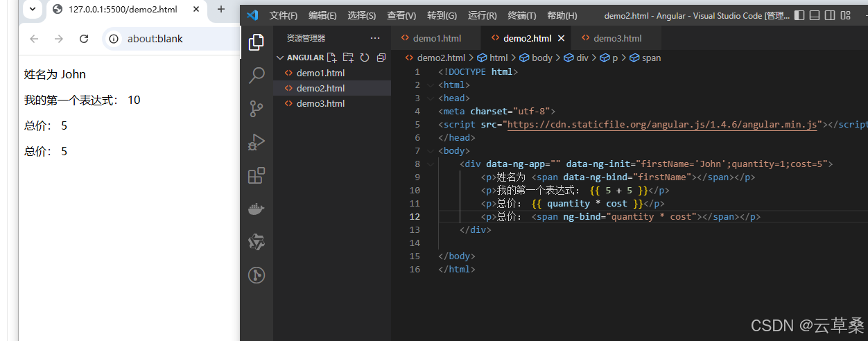The width and height of the screenshot is (868, 341).
Task: Open the Git Graph icon at activity bar bottom
Action: (257, 275)
